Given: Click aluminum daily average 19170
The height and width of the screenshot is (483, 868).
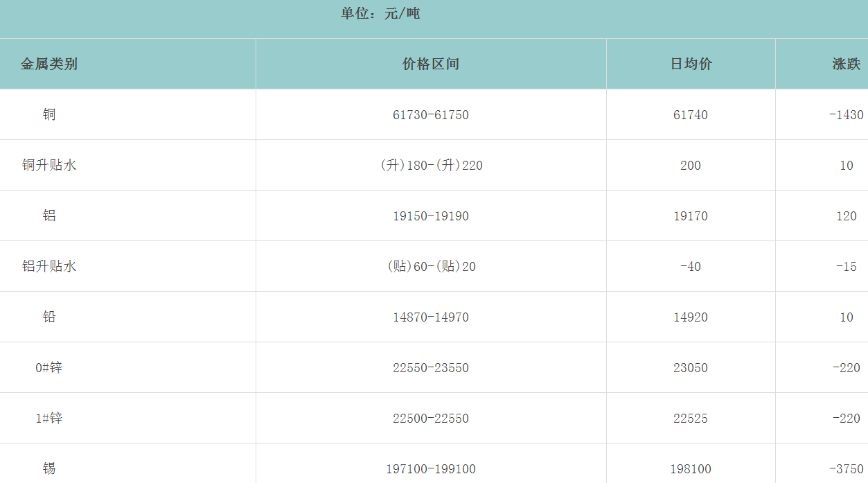Looking at the screenshot, I should 691,216.
